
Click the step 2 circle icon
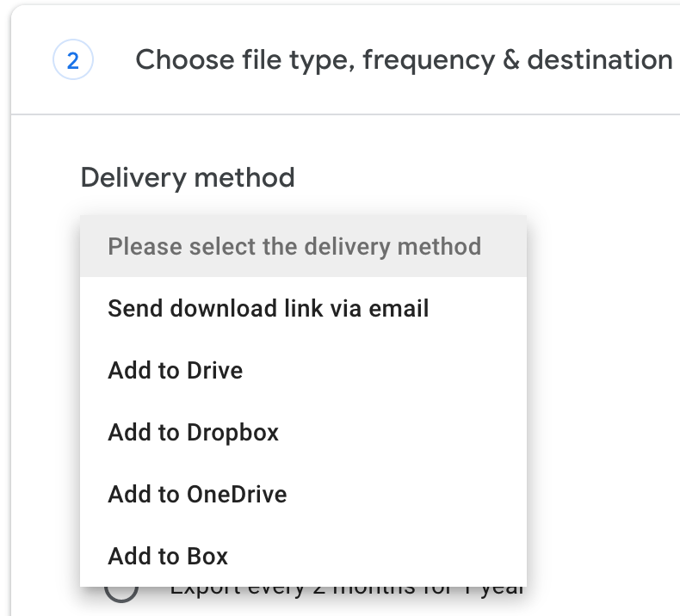tap(73, 60)
